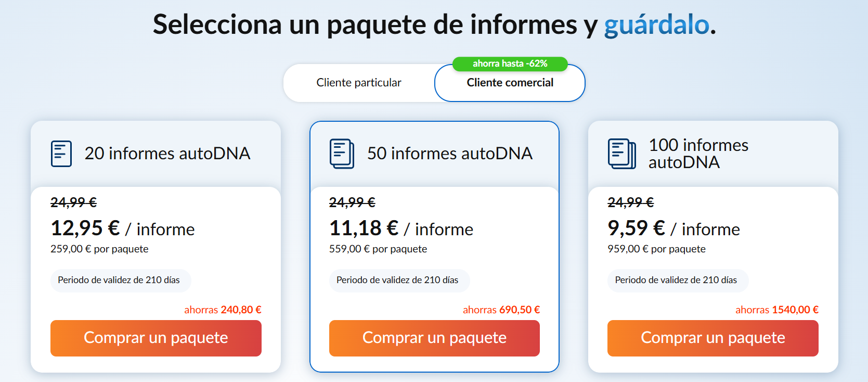Purchase the 100 informes autoDNA package
The width and height of the screenshot is (868, 382).
pyautogui.click(x=712, y=338)
